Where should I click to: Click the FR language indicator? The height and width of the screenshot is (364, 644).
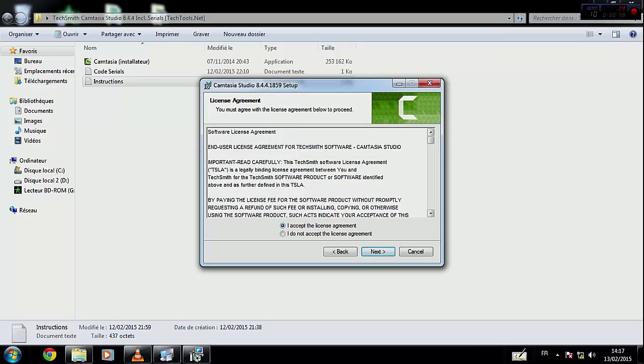[x=544, y=353]
